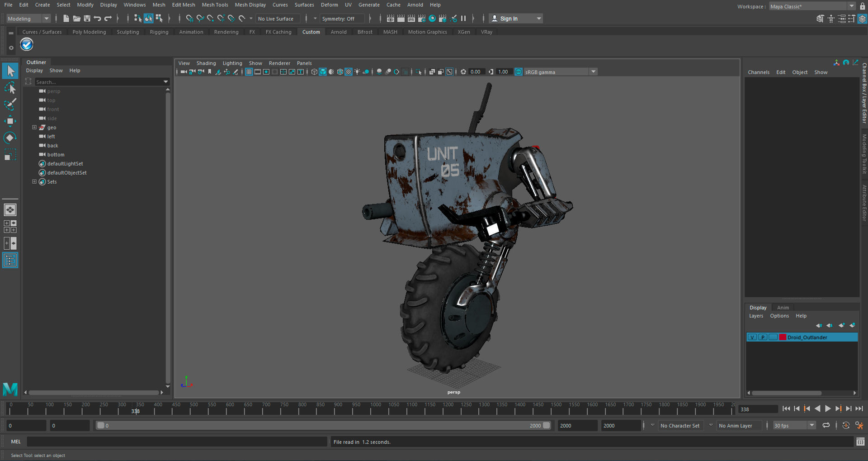Play the animation forwards
The image size is (868, 461).
click(x=828, y=409)
